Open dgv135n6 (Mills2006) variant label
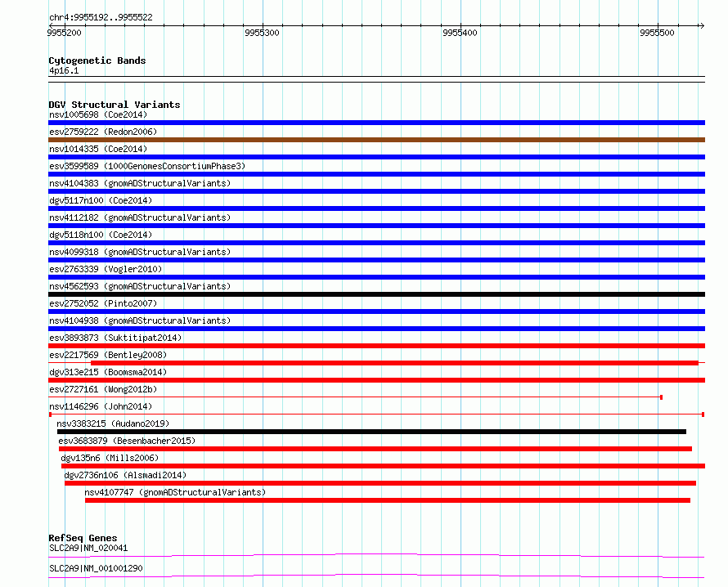 [x=110, y=458]
